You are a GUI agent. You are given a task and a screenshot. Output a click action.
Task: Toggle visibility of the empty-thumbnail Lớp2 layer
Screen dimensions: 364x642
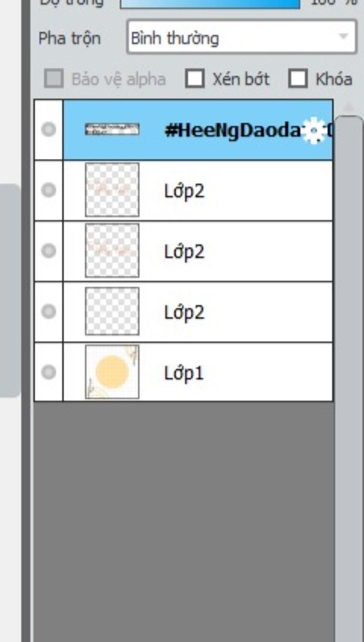pyautogui.click(x=49, y=312)
